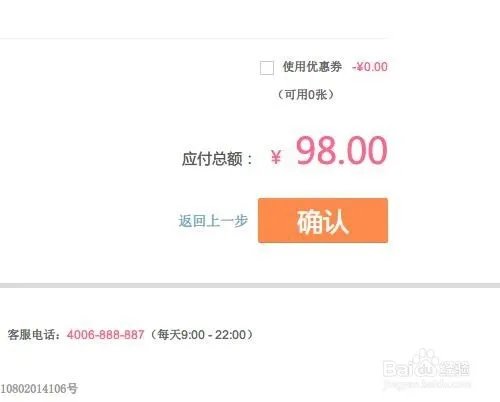This screenshot has width=500, height=402.
Task: Click the (可用0张) available coupons note
Action: pos(305,95)
